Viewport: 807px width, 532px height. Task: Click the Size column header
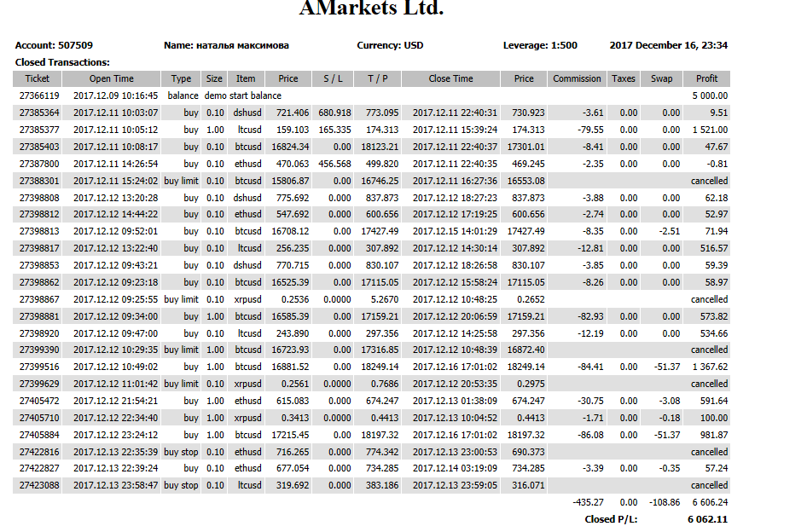pyautogui.click(x=214, y=78)
